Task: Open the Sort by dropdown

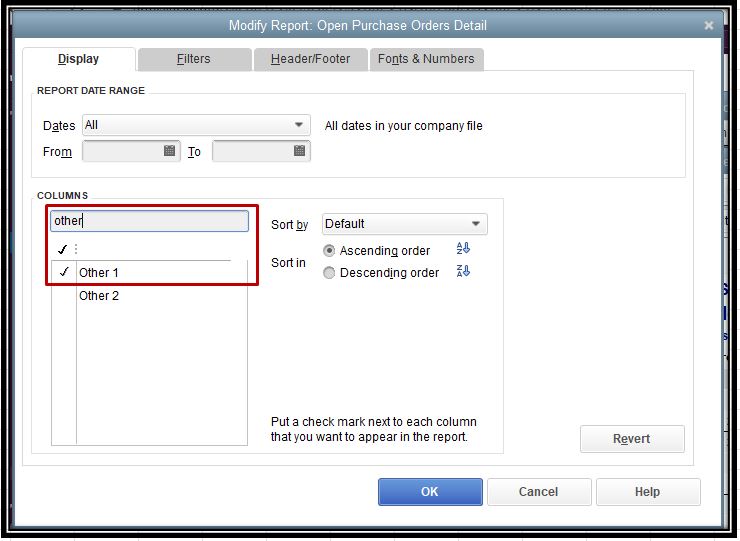Action: (x=476, y=224)
